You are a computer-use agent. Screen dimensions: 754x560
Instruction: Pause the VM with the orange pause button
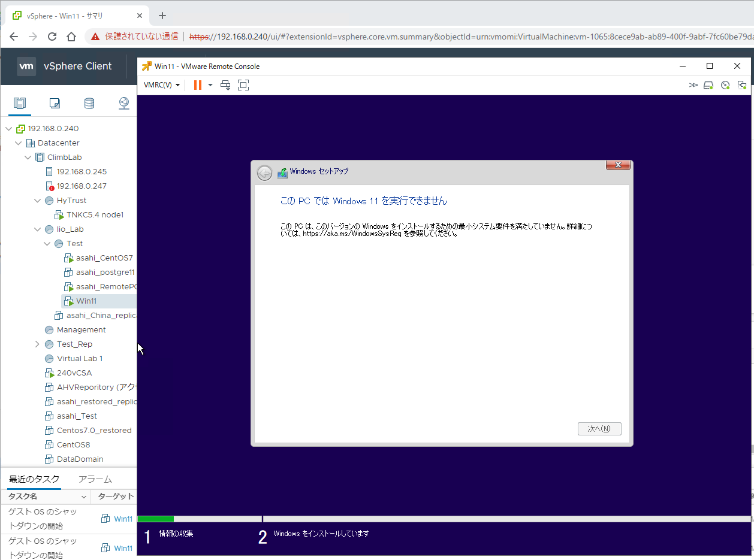click(197, 85)
